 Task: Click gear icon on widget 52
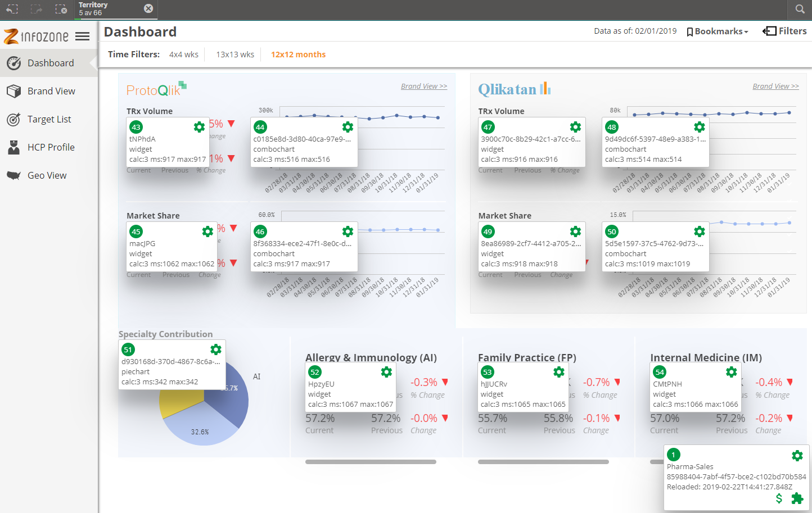tap(386, 372)
